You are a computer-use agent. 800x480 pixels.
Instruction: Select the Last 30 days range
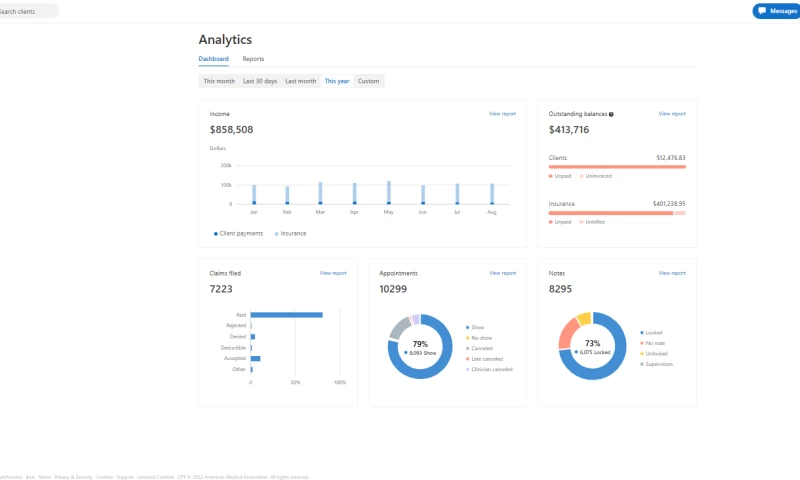[x=260, y=81]
